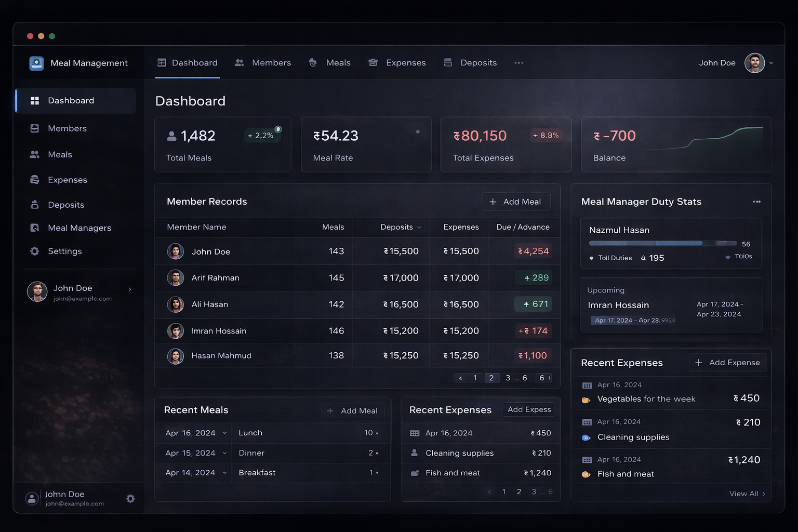Image resolution: width=798 pixels, height=532 pixels.
Task: Open the View All expenses link
Action: [x=747, y=494]
